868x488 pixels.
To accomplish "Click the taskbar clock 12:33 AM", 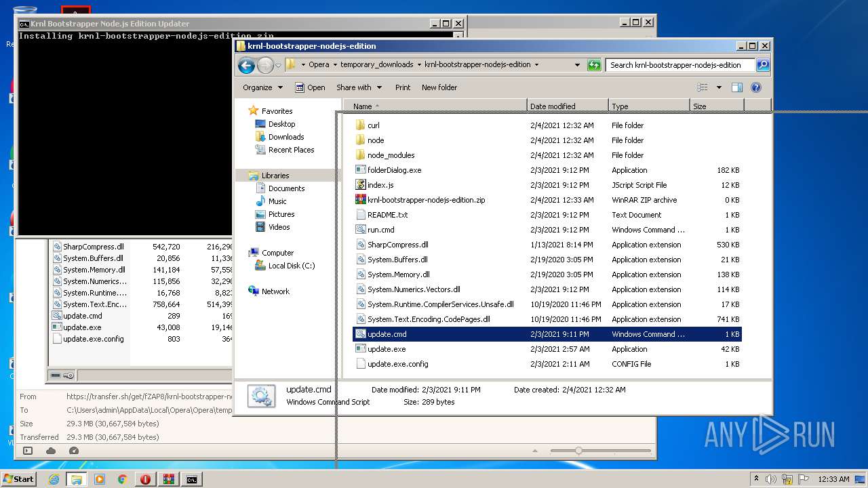I will tap(833, 479).
